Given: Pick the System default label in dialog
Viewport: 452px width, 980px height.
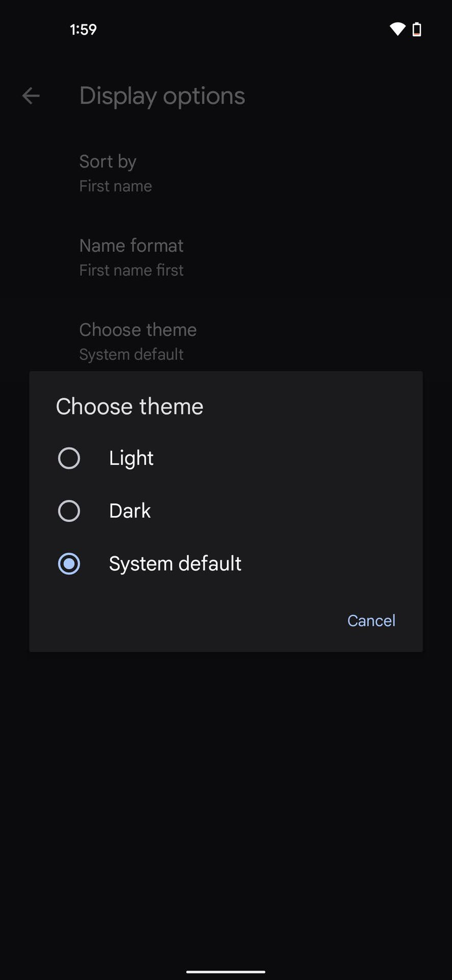Looking at the screenshot, I should [175, 564].
